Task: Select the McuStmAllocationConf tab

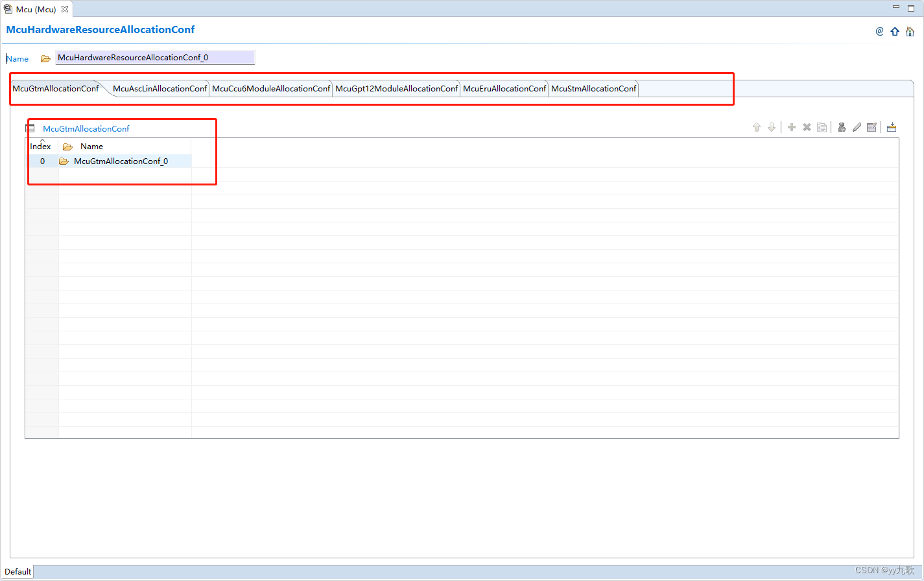Action: point(593,88)
